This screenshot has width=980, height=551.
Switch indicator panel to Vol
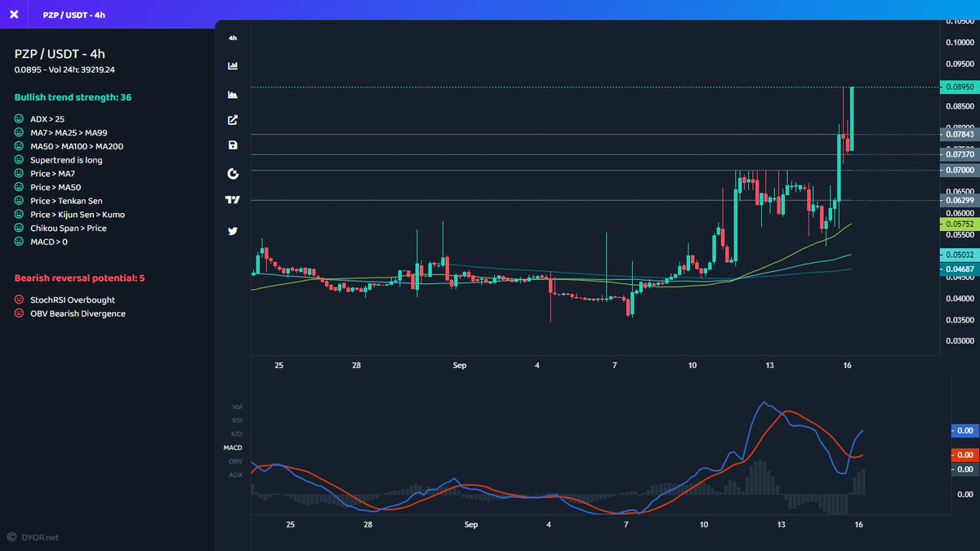point(237,407)
